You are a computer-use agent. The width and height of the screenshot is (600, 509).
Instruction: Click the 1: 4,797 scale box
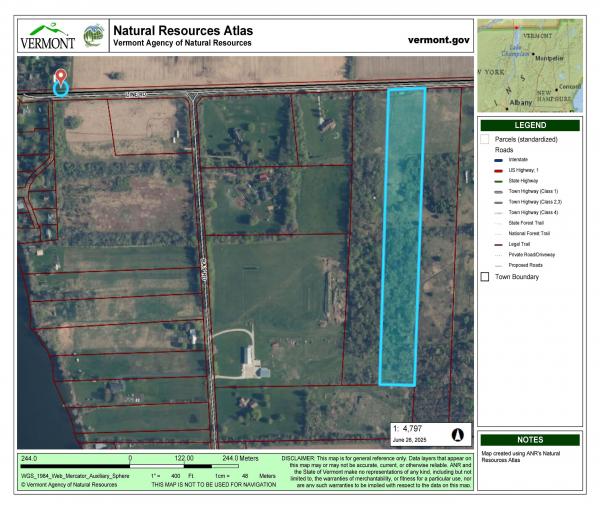tap(420, 432)
